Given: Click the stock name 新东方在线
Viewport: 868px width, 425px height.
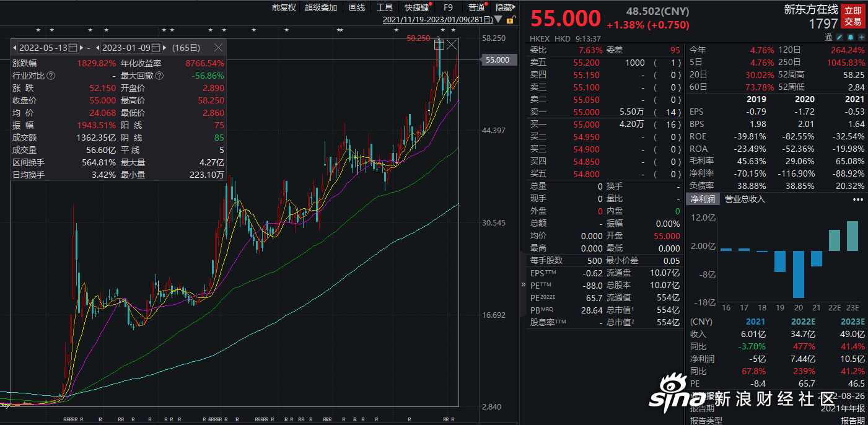Looking at the screenshot, I should pyautogui.click(x=811, y=9).
